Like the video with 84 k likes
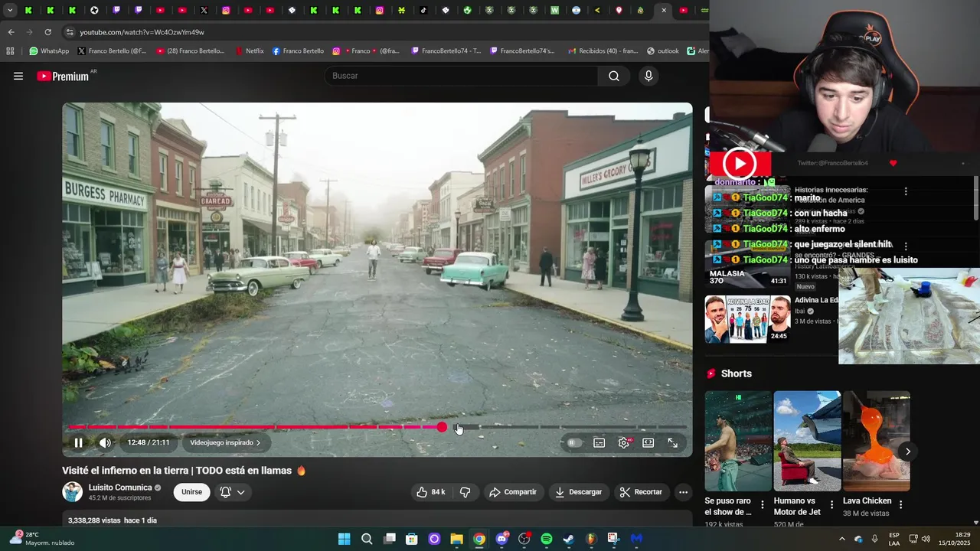The image size is (980, 551). 430,492
